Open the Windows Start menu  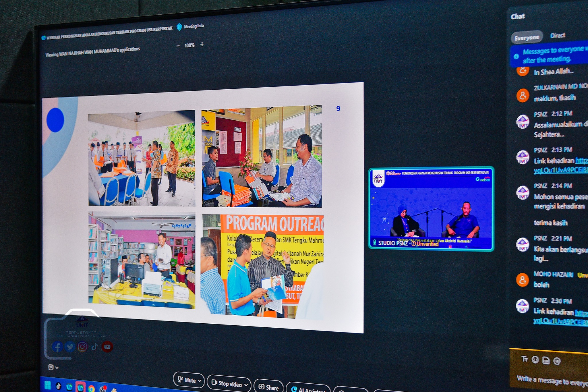pyautogui.click(x=48, y=385)
